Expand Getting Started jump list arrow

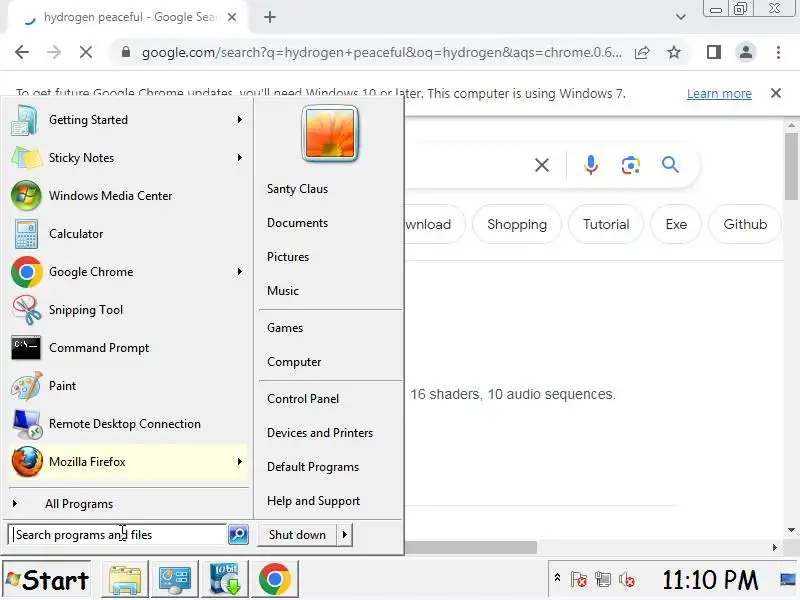click(x=239, y=120)
